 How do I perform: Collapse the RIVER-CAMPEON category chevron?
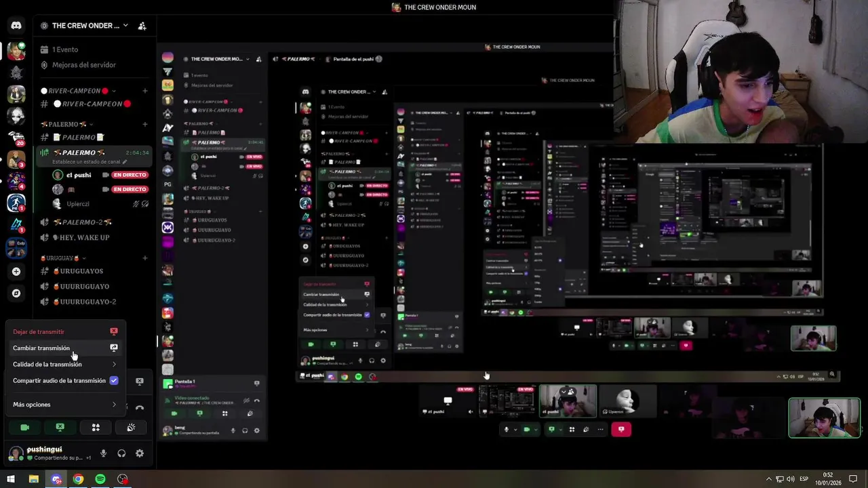[x=113, y=91]
